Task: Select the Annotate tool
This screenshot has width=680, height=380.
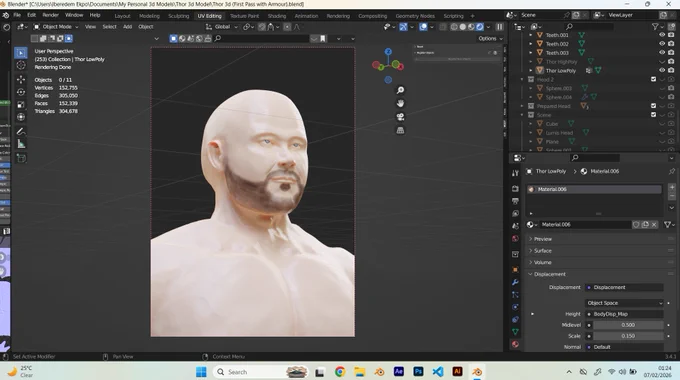Action: (21, 131)
